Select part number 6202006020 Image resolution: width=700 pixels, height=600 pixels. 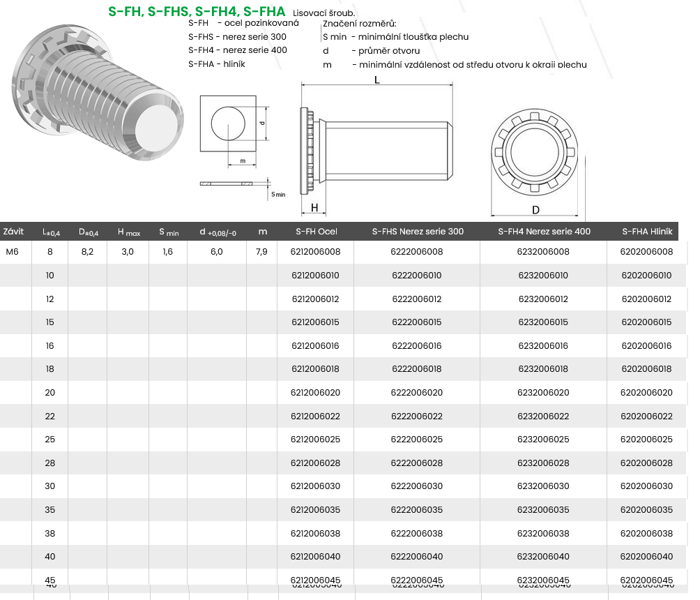click(646, 393)
